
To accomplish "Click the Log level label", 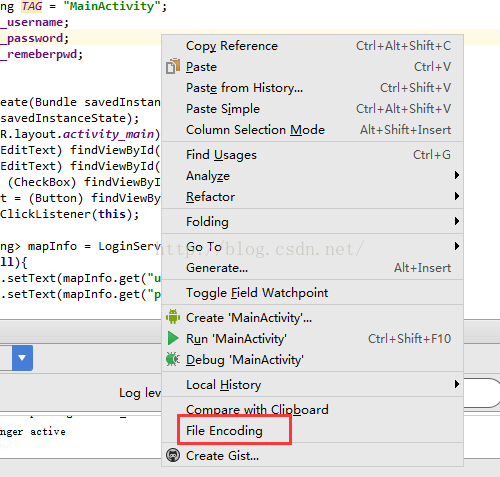I will point(140,393).
